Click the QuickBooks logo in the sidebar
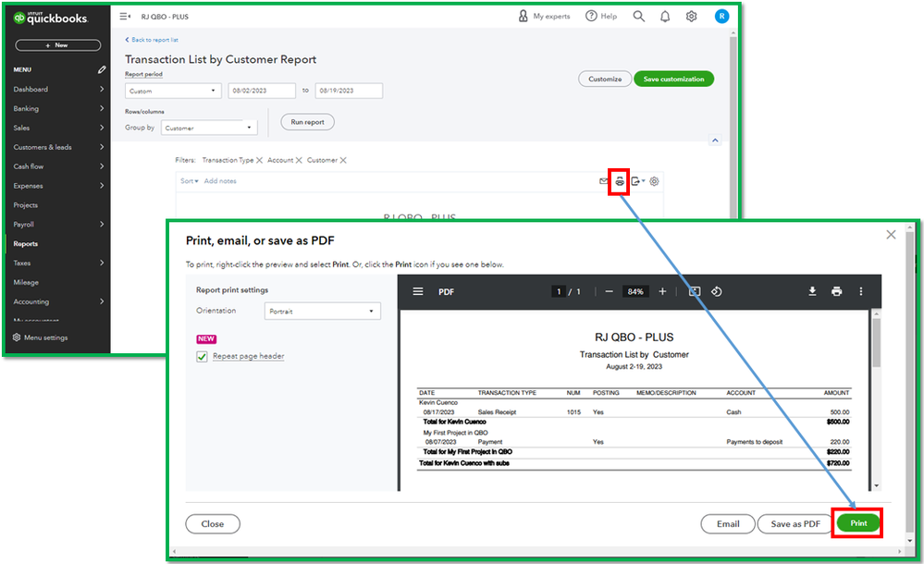The width and height of the screenshot is (924, 564). (51, 18)
